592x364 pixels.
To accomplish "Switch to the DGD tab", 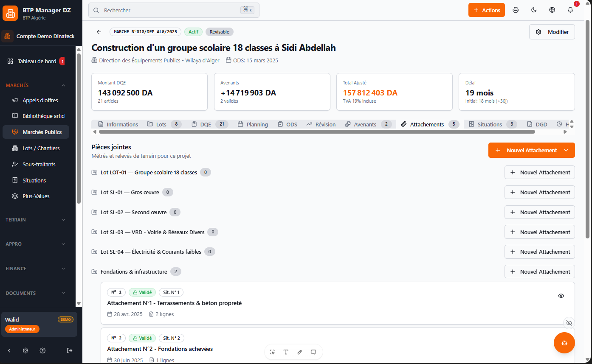I will coord(537,124).
